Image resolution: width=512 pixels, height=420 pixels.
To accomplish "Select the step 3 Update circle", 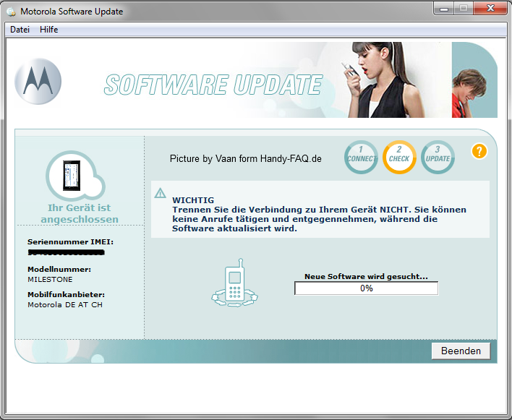I will (x=438, y=157).
